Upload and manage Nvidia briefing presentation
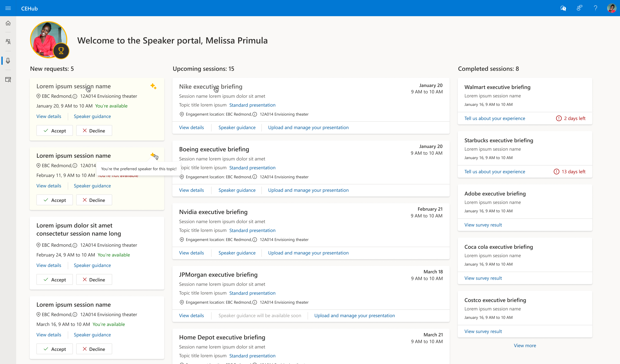The height and width of the screenshot is (364, 620). 308,253
